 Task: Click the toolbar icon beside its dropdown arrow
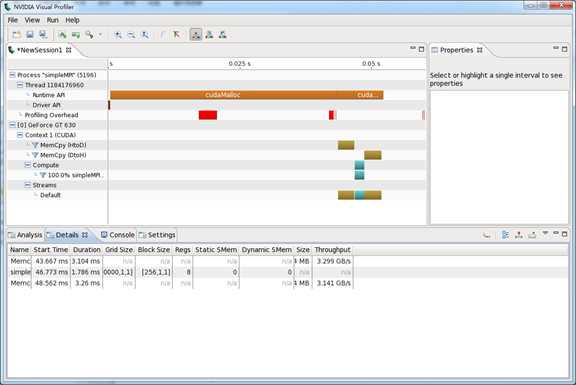[89, 35]
